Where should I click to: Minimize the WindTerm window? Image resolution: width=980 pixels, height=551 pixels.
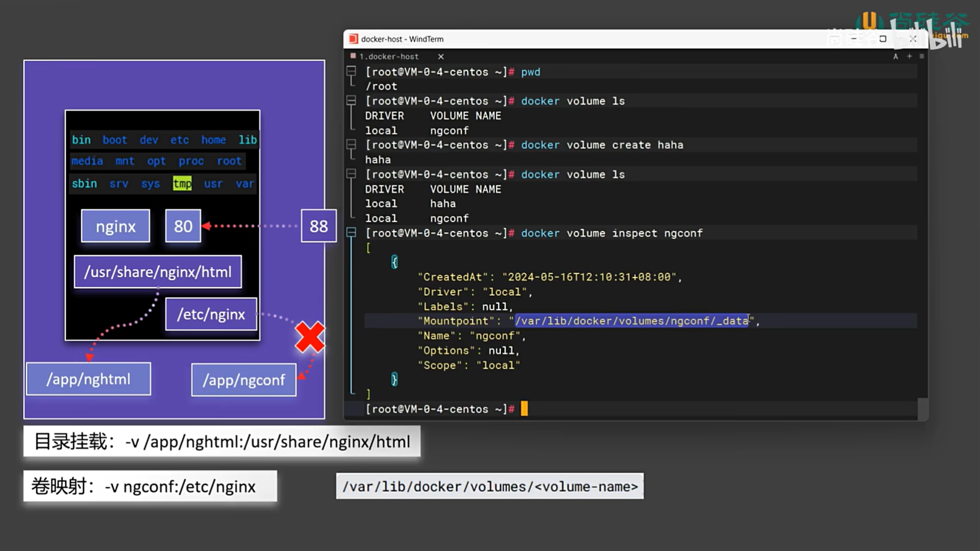[x=853, y=39]
